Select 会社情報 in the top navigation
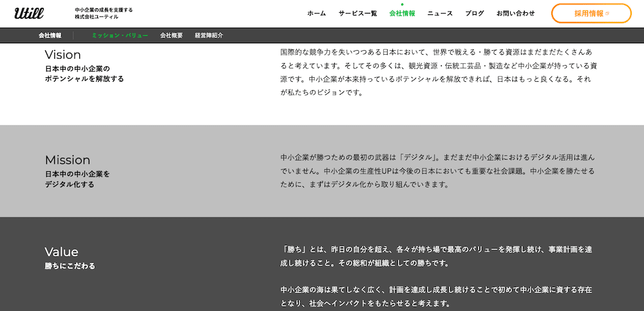644x311 pixels. coord(402,14)
